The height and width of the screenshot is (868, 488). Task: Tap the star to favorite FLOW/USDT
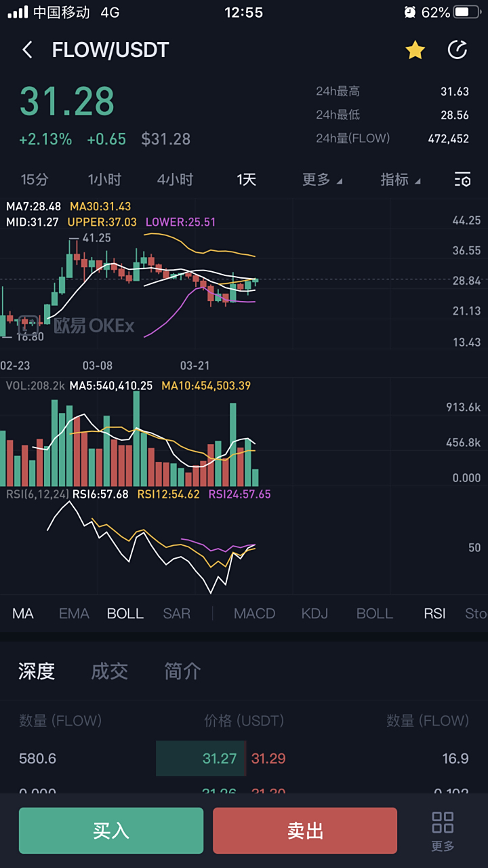415,50
